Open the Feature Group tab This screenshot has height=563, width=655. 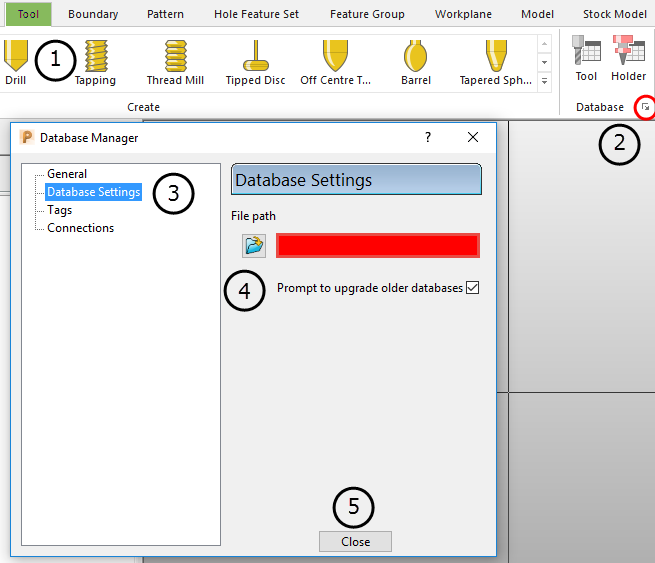coord(367,14)
